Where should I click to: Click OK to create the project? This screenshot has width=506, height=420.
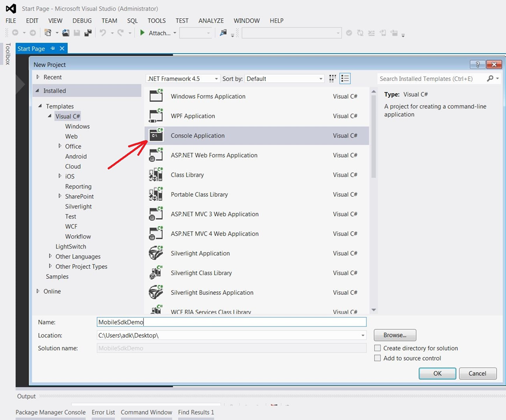[x=437, y=373]
